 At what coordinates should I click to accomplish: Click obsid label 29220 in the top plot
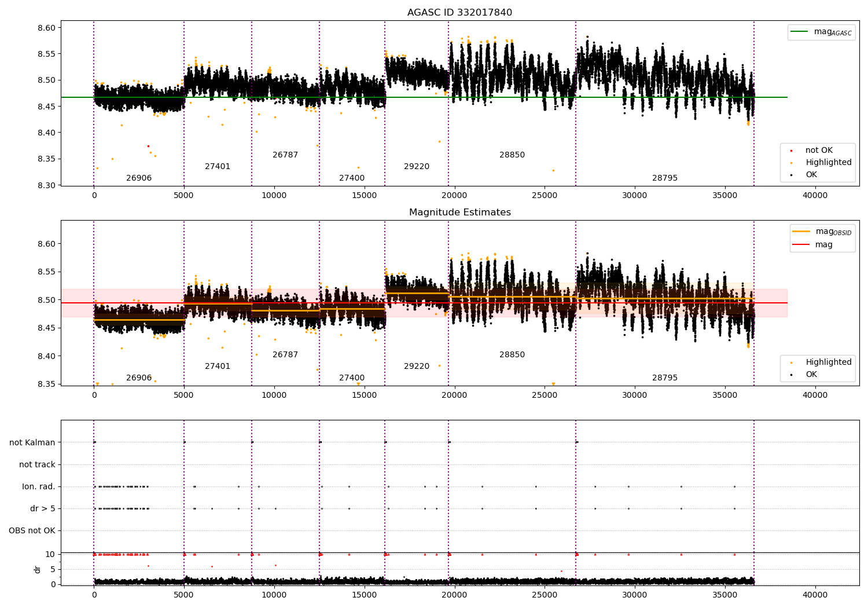pos(417,167)
